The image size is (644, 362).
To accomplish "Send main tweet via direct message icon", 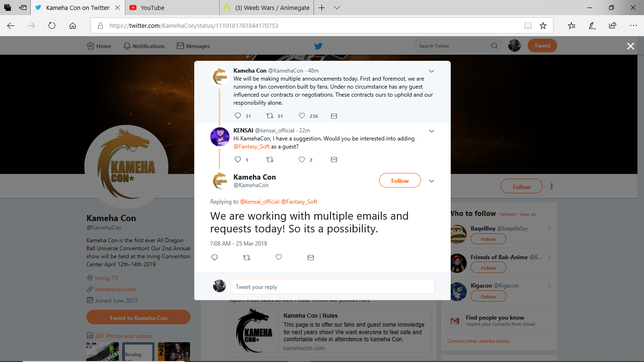I will [x=311, y=257].
